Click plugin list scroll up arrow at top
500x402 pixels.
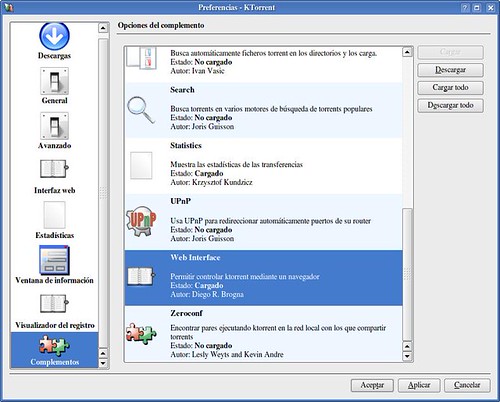click(x=407, y=52)
